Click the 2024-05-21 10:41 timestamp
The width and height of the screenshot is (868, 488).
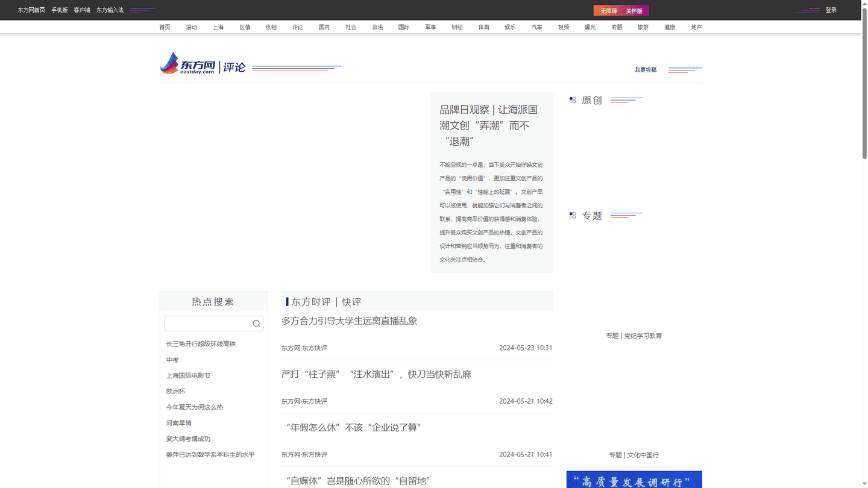coord(526,454)
